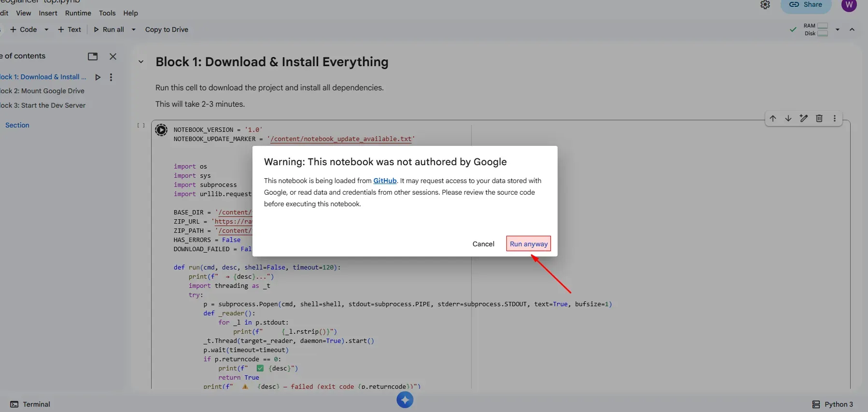Click Copy to Drive
This screenshot has height=412, width=868.
click(167, 29)
